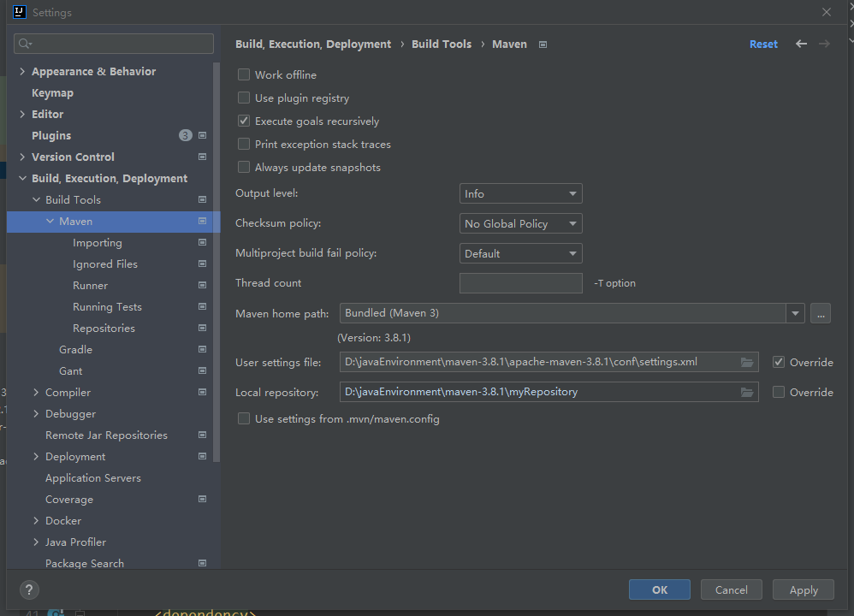Click the project icon next to Gradle
This screenshot has width=854, height=616.
pyautogui.click(x=202, y=349)
